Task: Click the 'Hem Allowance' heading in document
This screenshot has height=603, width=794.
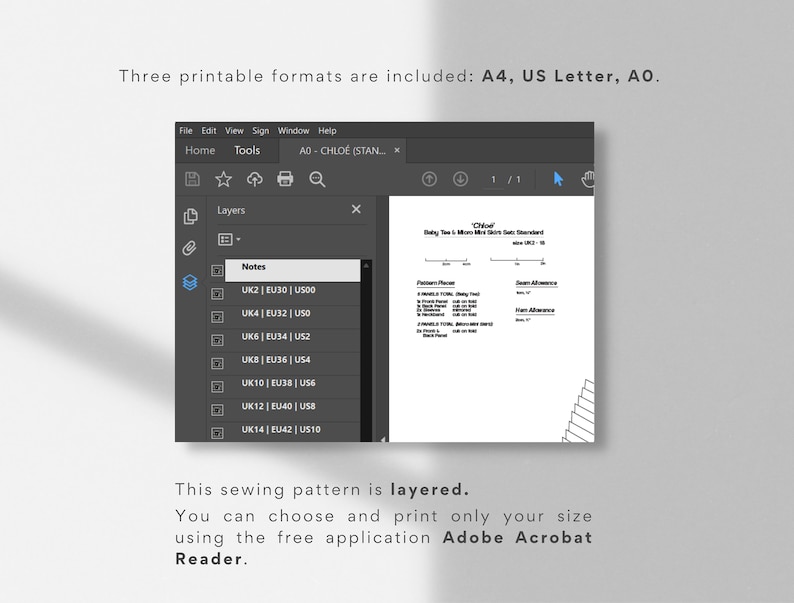Action: click(x=535, y=310)
